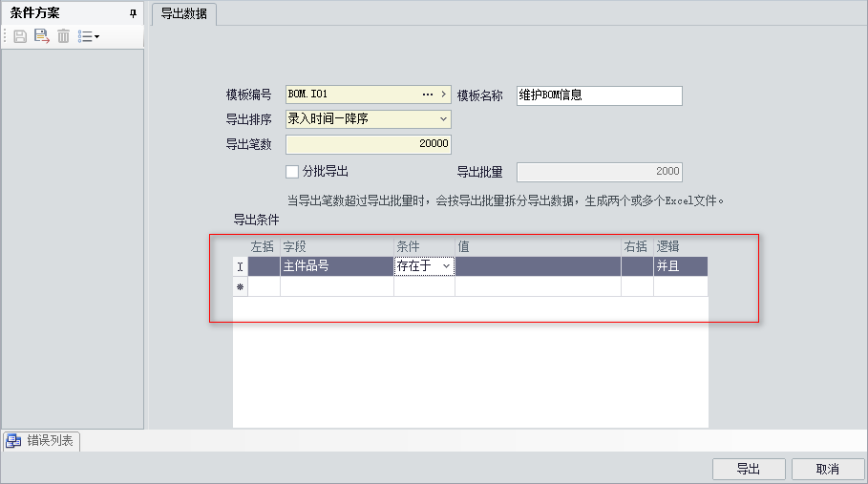The width and height of the screenshot is (868, 484).
Task: Click the 条件 column header
Action: (425, 246)
